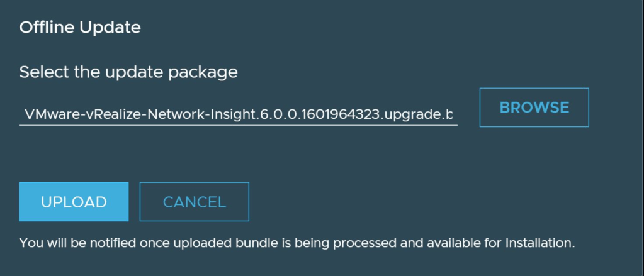Click inside the package path text input
Image resolution: width=644 pixels, height=276 pixels.
coord(238,115)
